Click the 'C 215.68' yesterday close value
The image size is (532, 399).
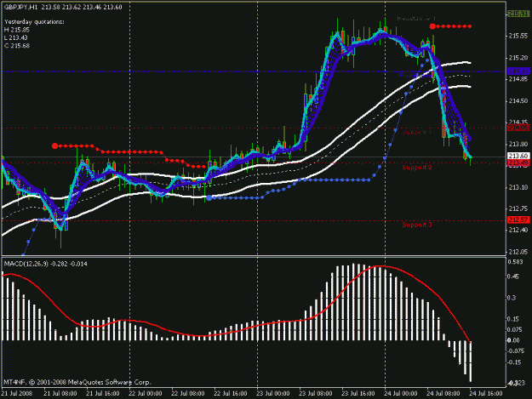(17, 45)
